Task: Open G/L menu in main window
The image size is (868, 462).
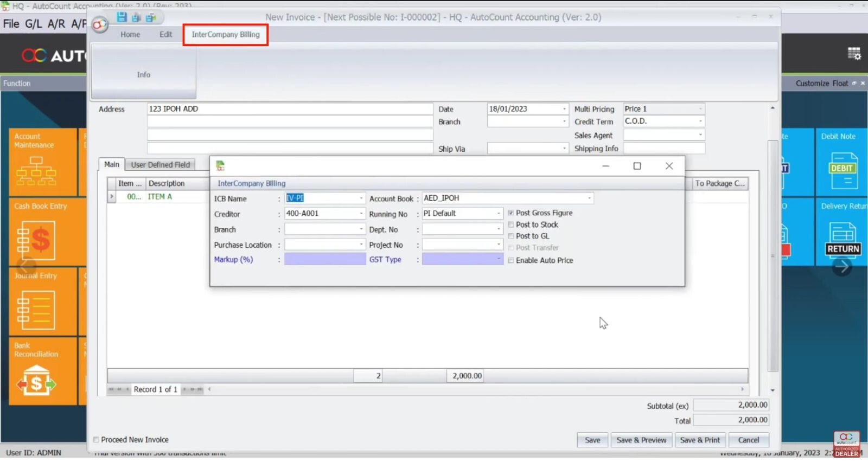Action: pyautogui.click(x=33, y=24)
